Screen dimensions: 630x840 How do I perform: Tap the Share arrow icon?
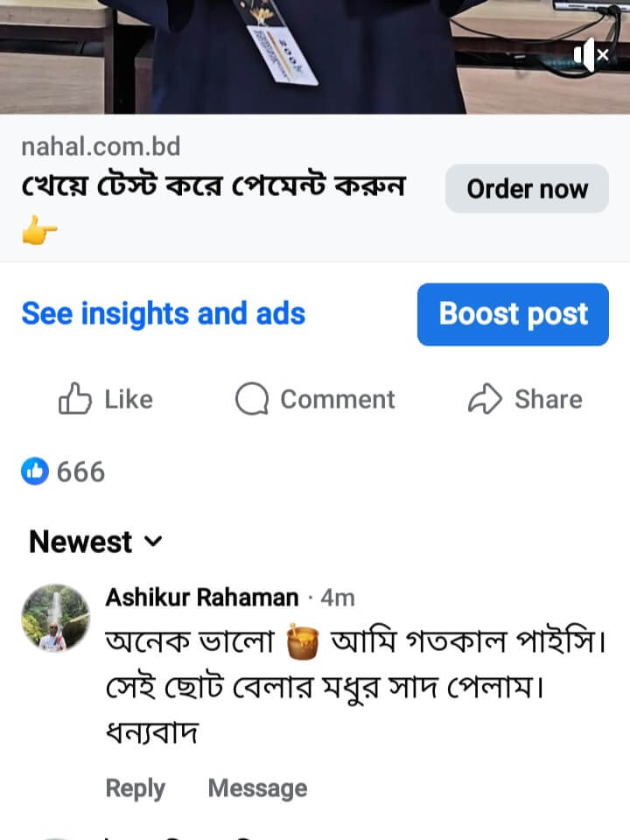485,400
